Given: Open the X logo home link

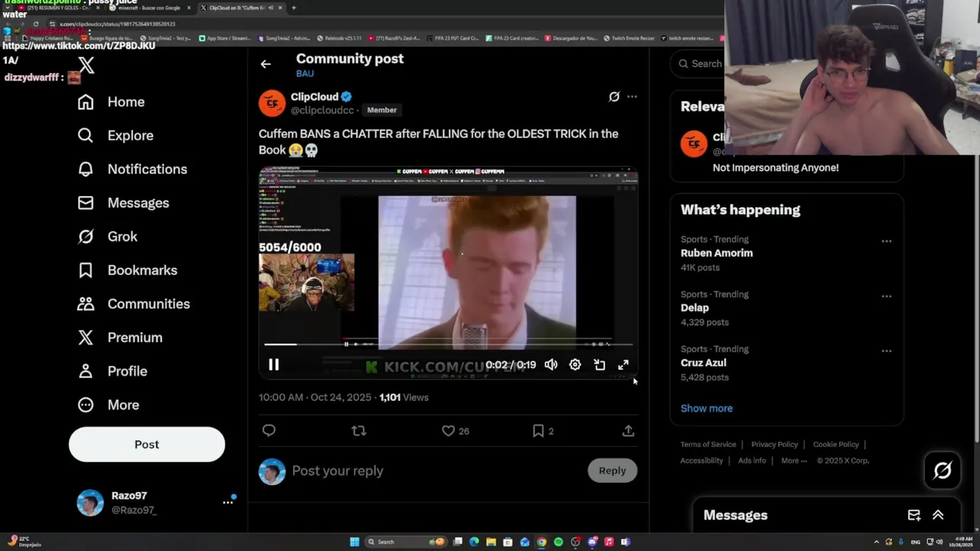Looking at the screenshot, I should pyautogui.click(x=87, y=65).
